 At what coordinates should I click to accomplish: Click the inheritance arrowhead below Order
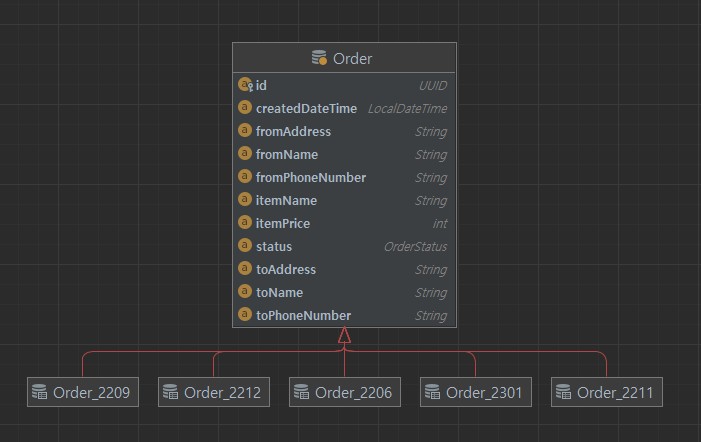[x=344, y=336]
